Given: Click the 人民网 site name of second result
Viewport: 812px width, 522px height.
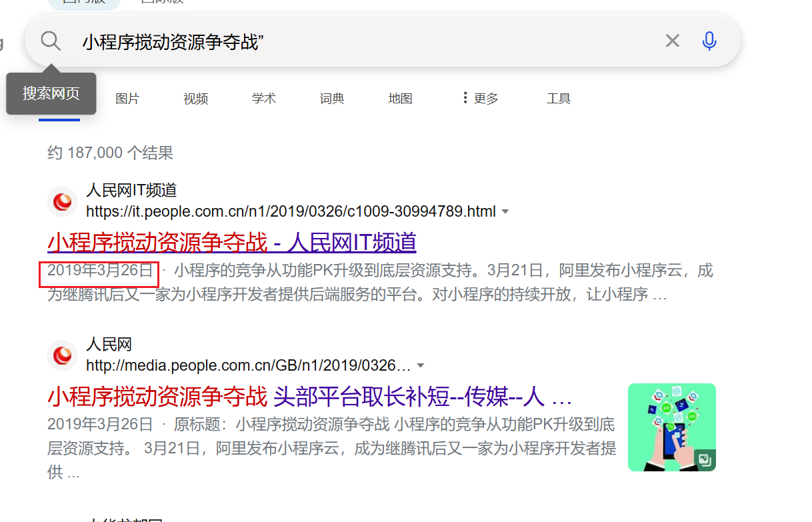Looking at the screenshot, I should point(109,345).
